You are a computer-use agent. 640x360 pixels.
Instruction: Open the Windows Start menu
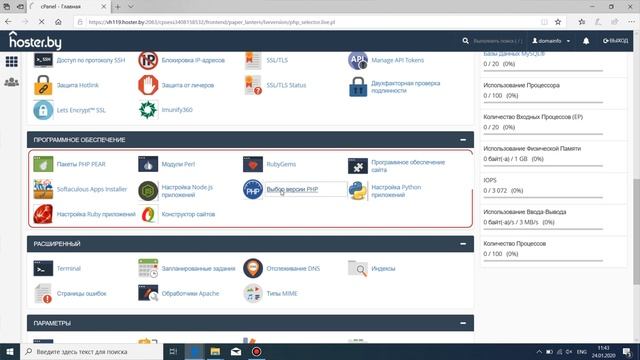[10, 352]
